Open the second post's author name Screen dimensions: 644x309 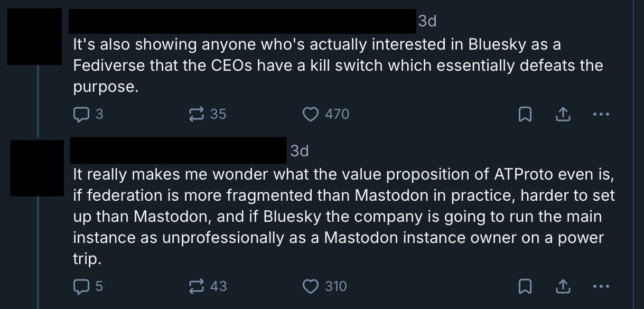click(x=178, y=151)
